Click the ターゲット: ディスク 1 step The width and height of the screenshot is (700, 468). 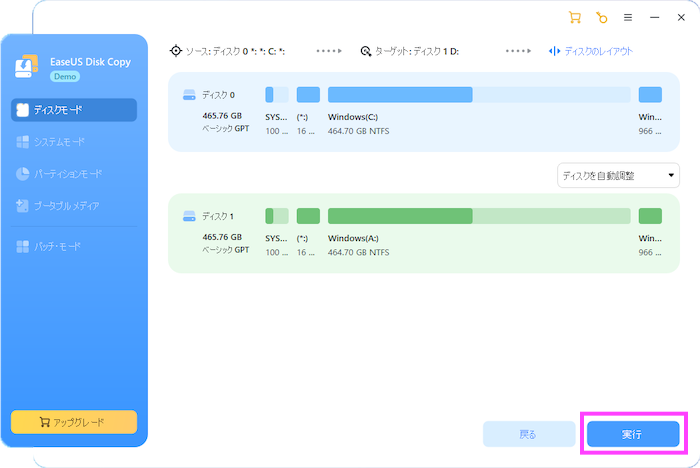point(410,51)
